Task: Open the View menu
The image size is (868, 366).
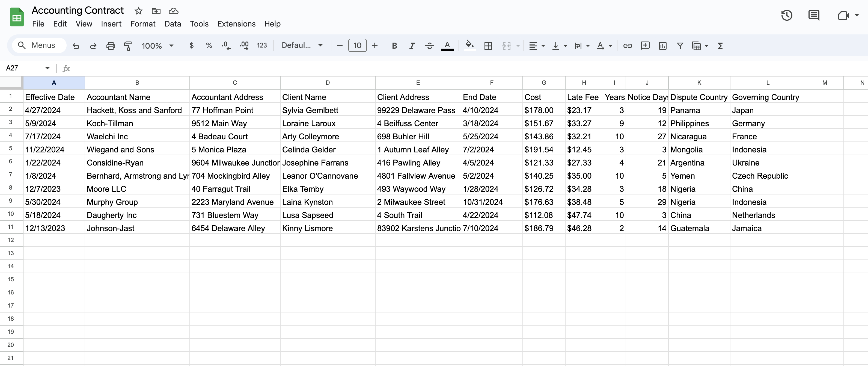Action: coord(84,23)
